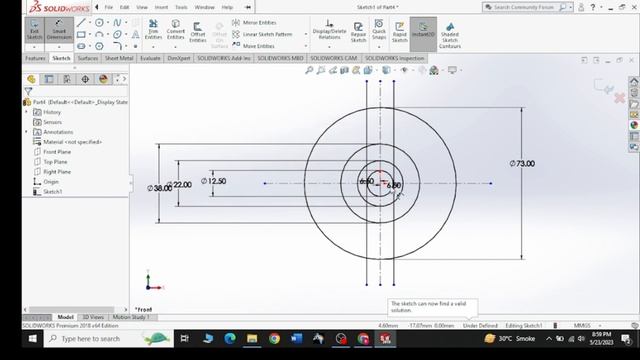Click the Ø12.50 dimension

[x=213, y=181]
